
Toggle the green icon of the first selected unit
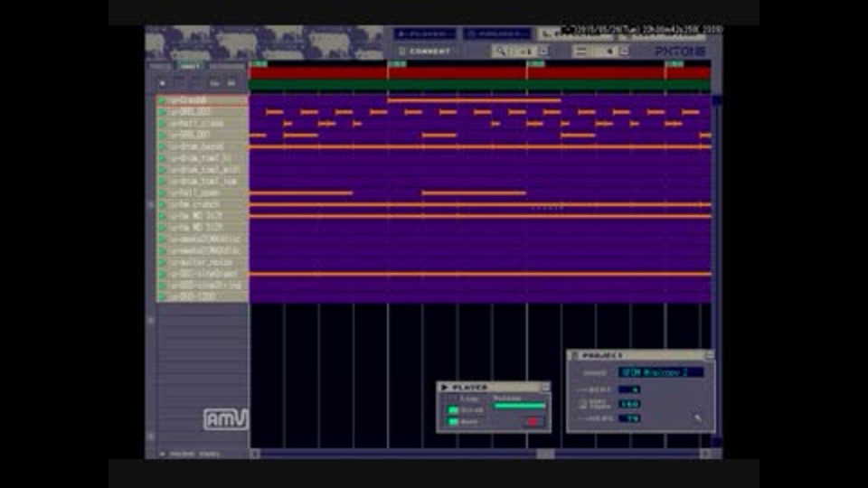click(x=162, y=100)
